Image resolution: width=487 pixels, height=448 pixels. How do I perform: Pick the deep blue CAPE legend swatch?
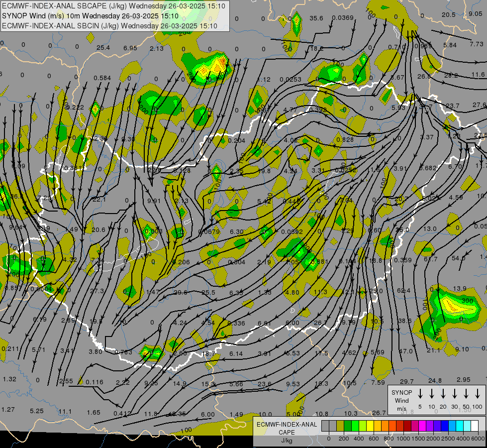[445, 426]
